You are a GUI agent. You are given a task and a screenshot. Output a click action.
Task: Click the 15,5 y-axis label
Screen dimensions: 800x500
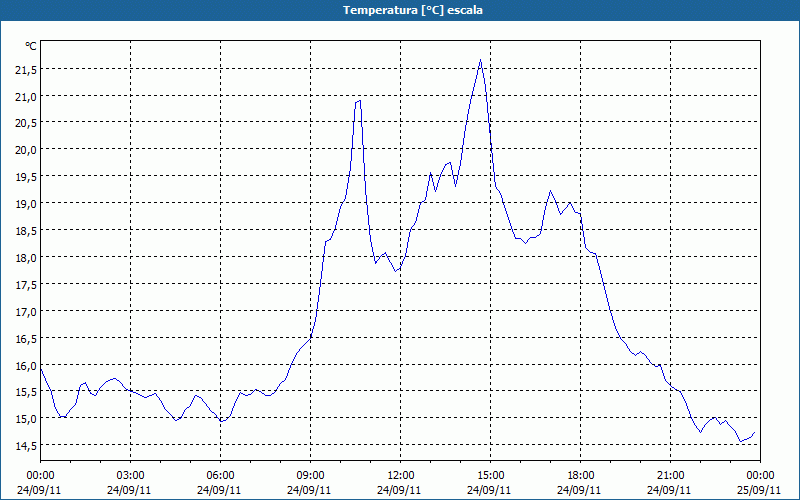click(26, 392)
